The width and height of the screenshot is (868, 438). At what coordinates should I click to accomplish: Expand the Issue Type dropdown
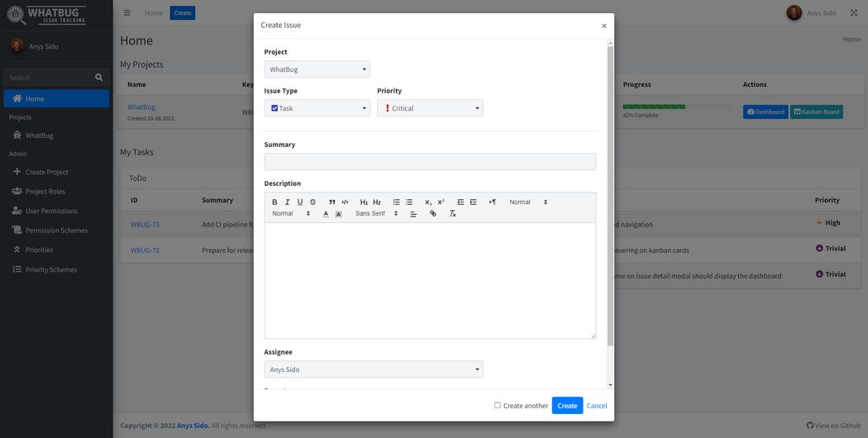pyautogui.click(x=317, y=108)
